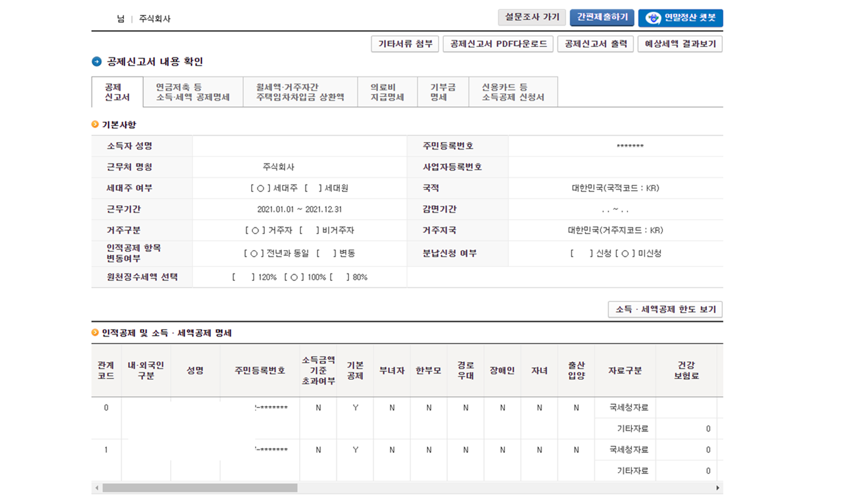Click orange bullet icon beside 인적공제 및 소득·세액공제 명세
The image size is (868, 504).
tap(95, 332)
